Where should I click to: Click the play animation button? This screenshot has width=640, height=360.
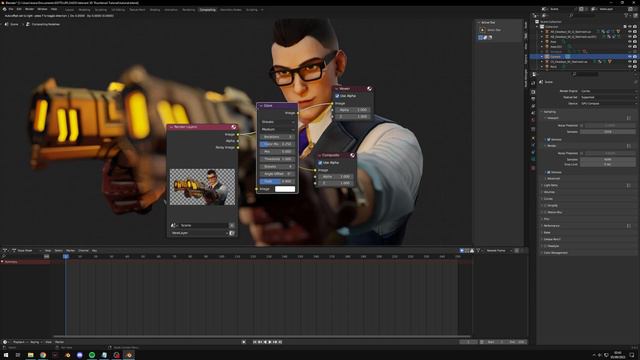[270, 342]
